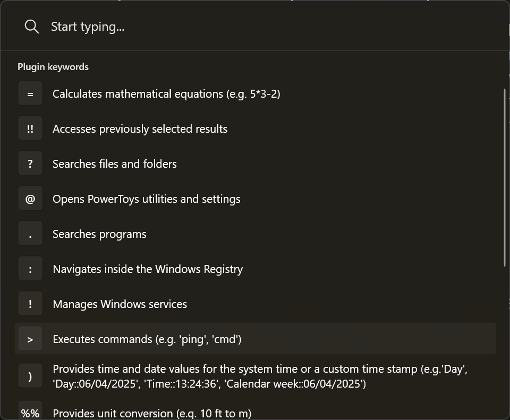
Task: Focus the 'Start typing...' search field
Action: [x=212, y=27]
